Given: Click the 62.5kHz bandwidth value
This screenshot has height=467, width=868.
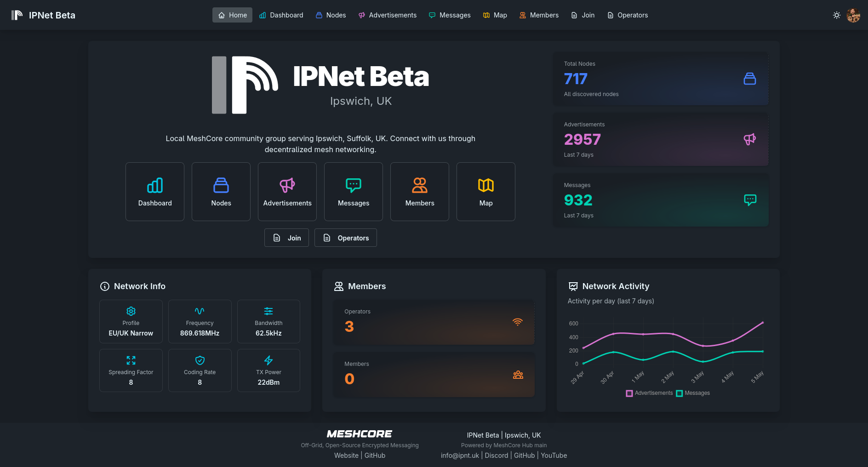Looking at the screenshot, I should click(x=268, y=333).
